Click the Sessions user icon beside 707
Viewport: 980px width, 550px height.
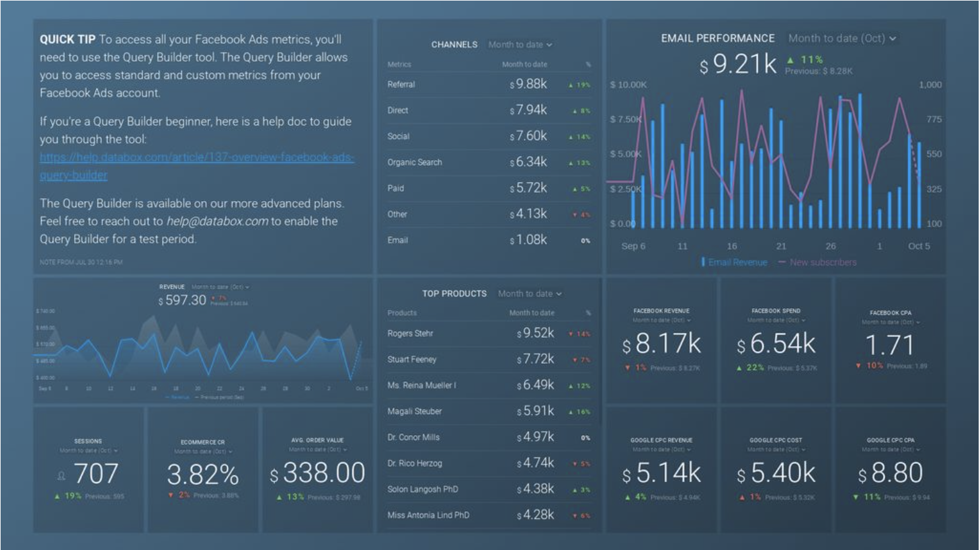(x=61, y=476)
